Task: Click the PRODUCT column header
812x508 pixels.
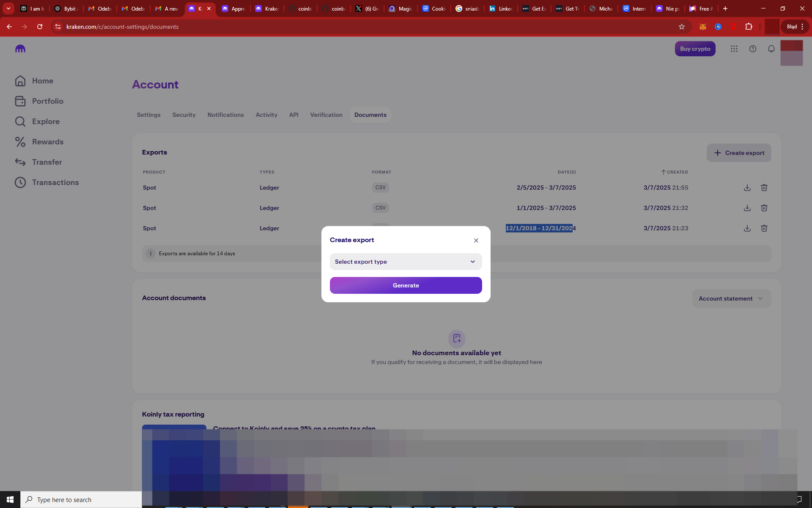Action: (x=154, y=172)
